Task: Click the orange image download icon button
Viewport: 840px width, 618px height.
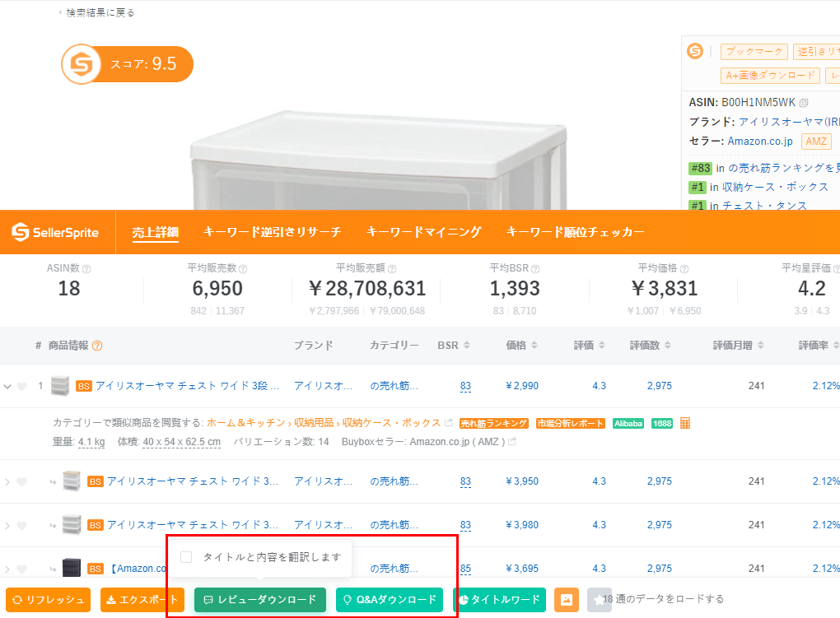Action: [x=567, y=600]
